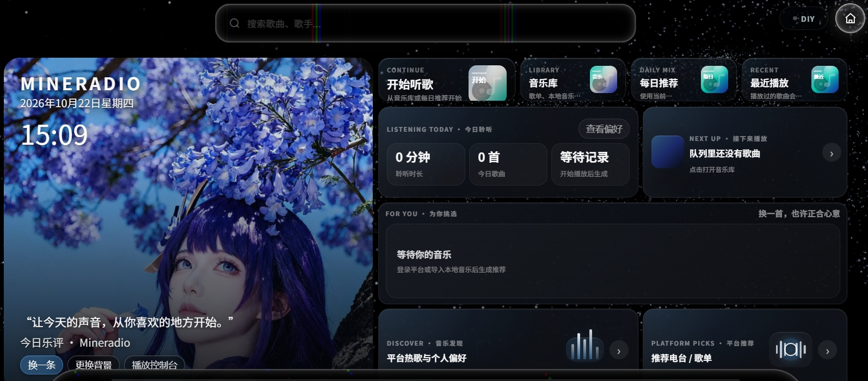
Task: Select the 等待记录 stats tile
Action: [590, 164]
